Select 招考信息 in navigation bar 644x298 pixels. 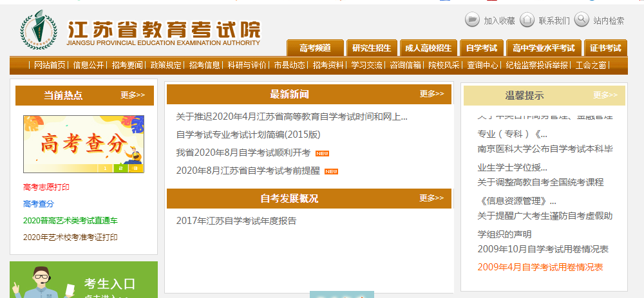[205, 65]
